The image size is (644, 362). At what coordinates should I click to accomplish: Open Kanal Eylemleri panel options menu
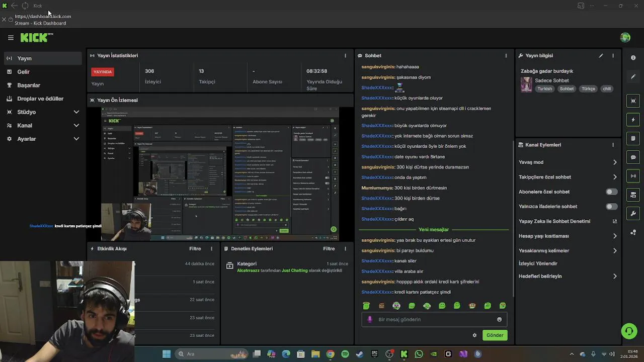[613, 145]
